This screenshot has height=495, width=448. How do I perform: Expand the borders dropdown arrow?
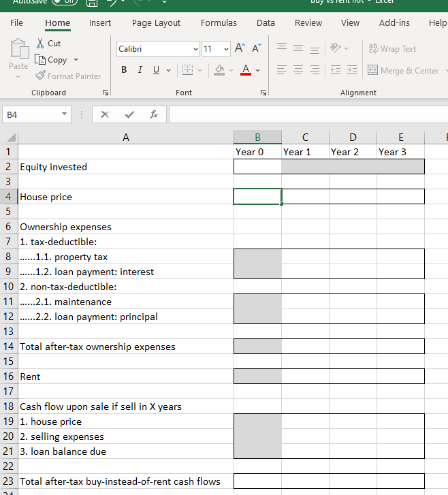click(x=199, y=70)
